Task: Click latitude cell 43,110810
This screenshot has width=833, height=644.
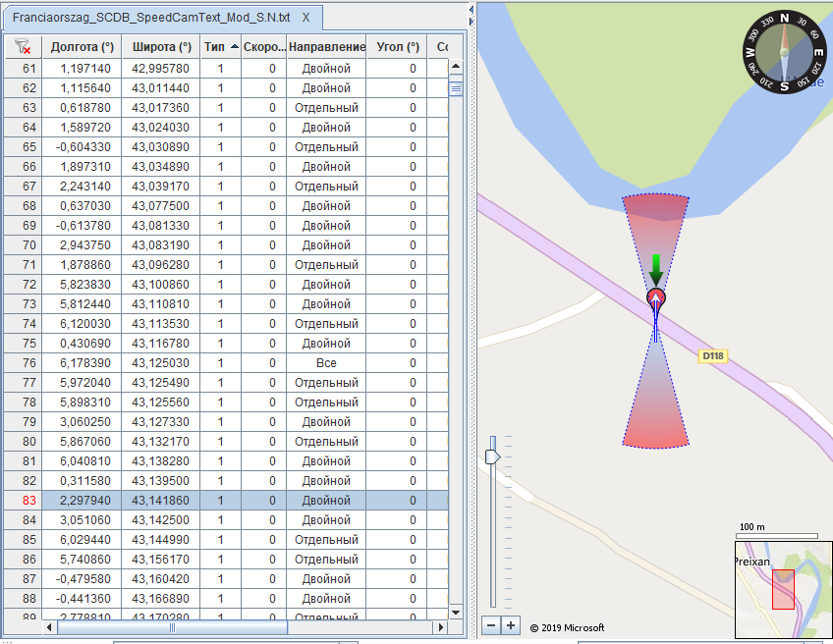Action: tap(161, 304)
